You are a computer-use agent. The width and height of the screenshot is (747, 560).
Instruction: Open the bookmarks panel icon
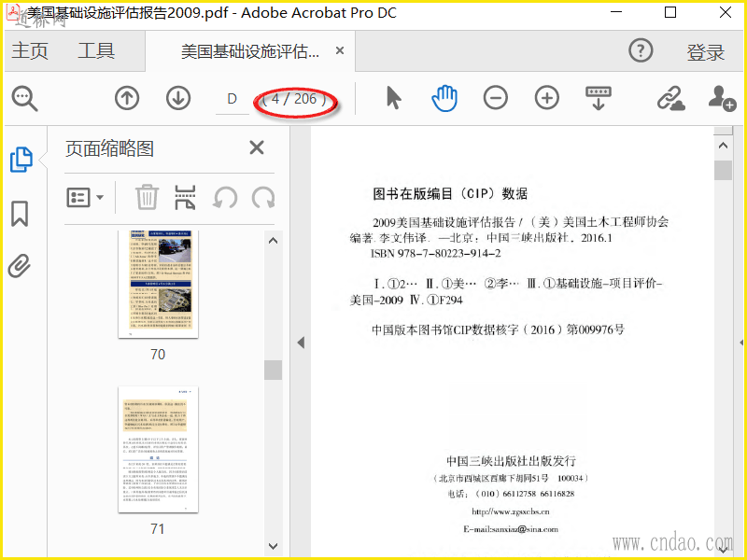tap(20, 214)
